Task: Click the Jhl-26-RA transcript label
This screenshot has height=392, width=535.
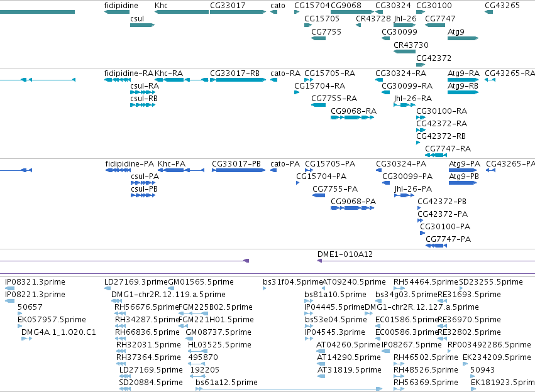Action: click(413, 99)
